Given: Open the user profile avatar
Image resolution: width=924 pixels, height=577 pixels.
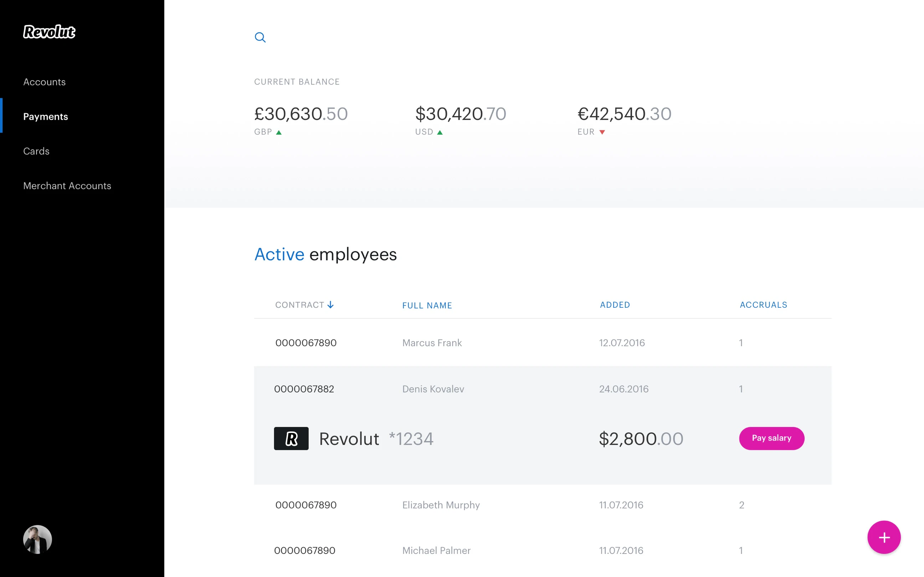Looking at the screenshot, I should [37, 539].
